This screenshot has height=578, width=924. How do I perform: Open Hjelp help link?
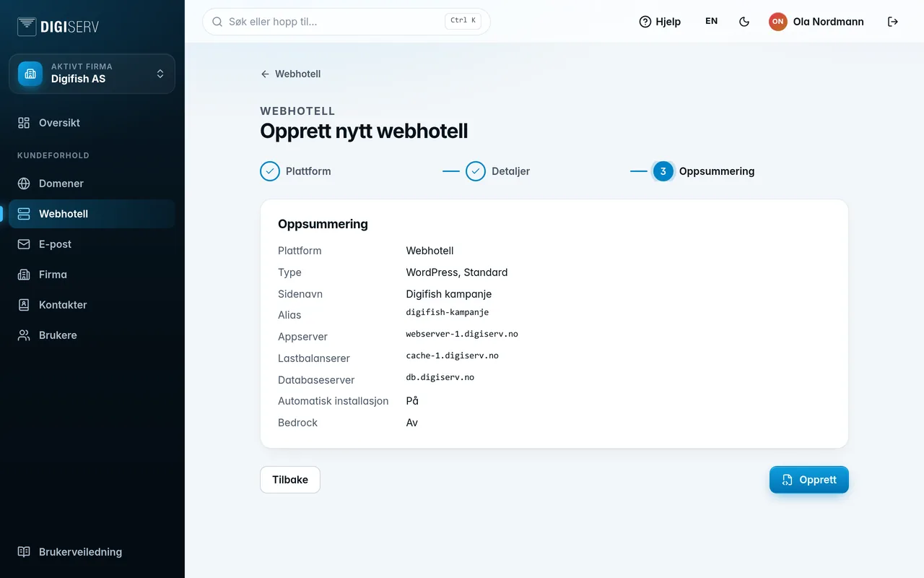coord(660,22)
